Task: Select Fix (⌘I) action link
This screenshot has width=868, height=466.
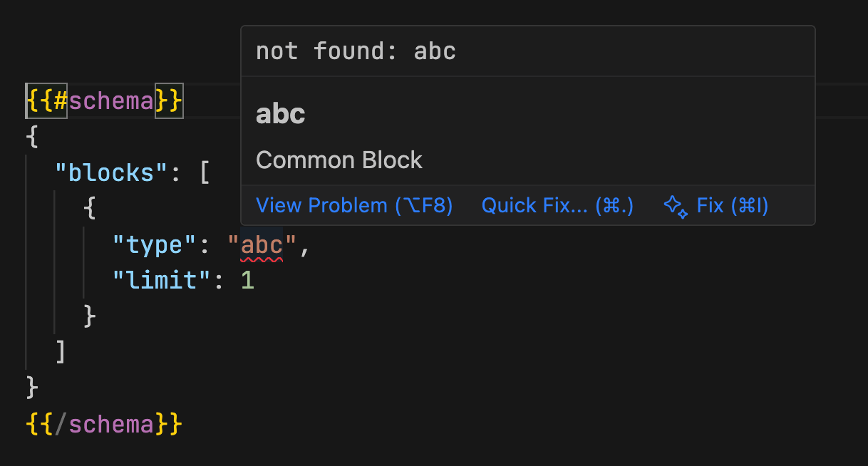Action: coord(732,206)
